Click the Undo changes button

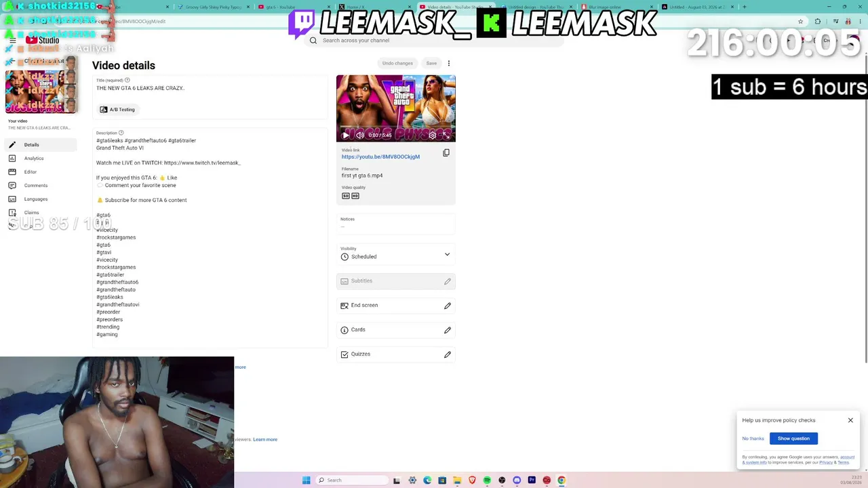coord(397,63)
